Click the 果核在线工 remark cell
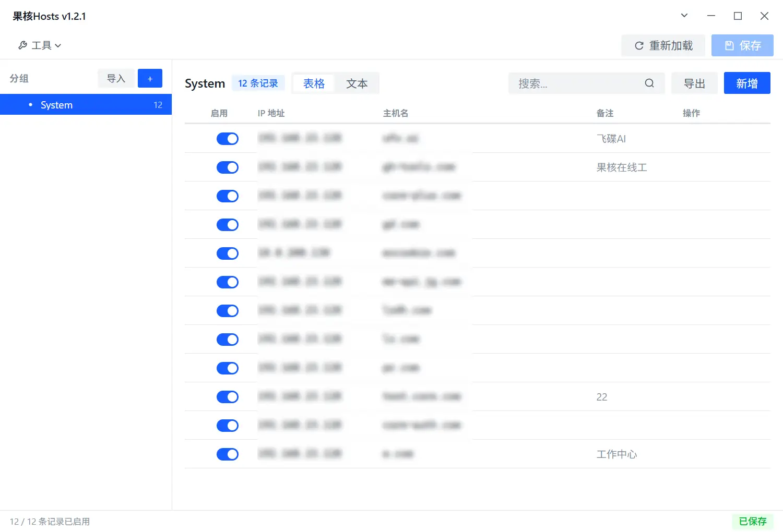The width and height of the screenshot is (783, 532). tap(622, 167)
